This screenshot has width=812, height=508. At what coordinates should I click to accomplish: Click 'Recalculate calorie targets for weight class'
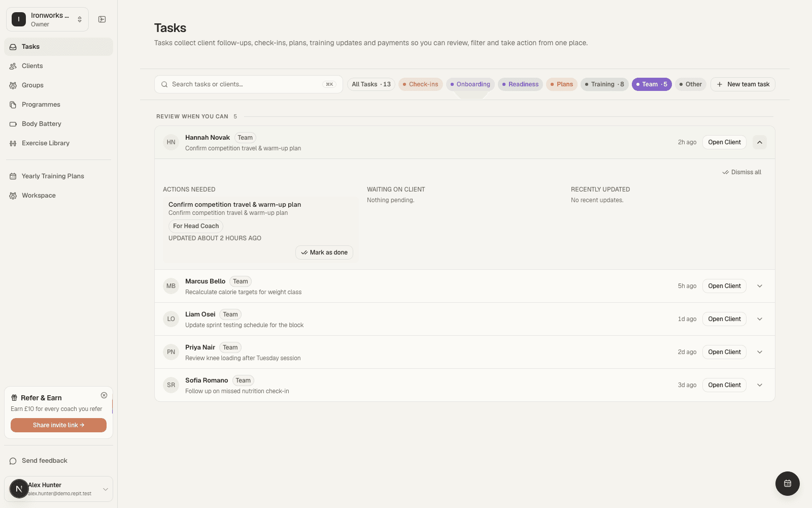coord(243,292)
